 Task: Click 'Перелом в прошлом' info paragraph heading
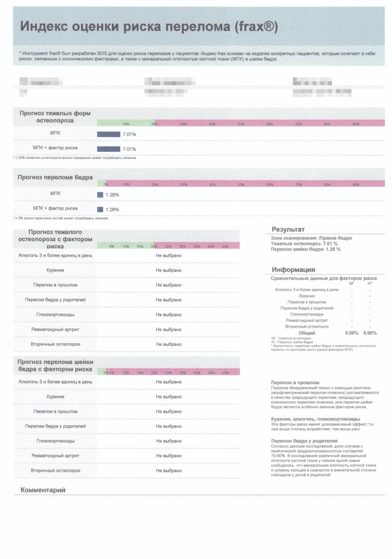point(295,383)
